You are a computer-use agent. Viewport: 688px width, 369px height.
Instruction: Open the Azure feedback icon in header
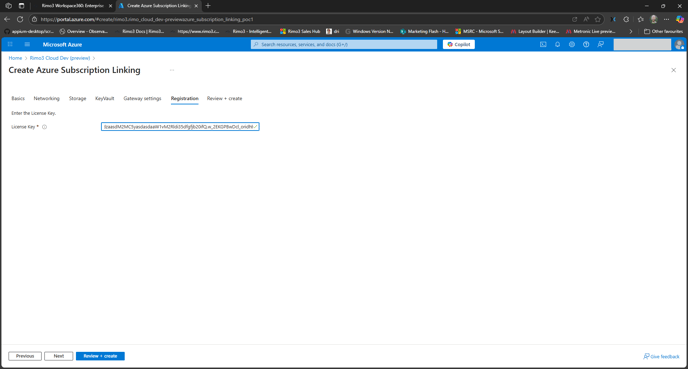click(601, 44)
